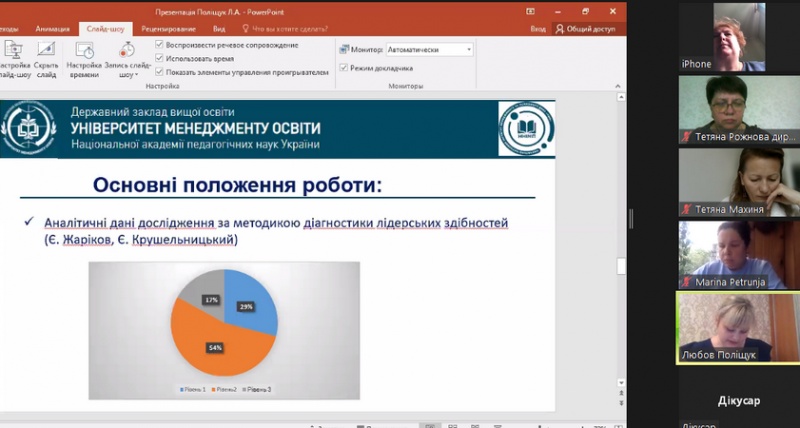This screenshot has height=428, width=800.
Task: Collapse the ribbon with the chevron arrow
Action: click(618, 86)
